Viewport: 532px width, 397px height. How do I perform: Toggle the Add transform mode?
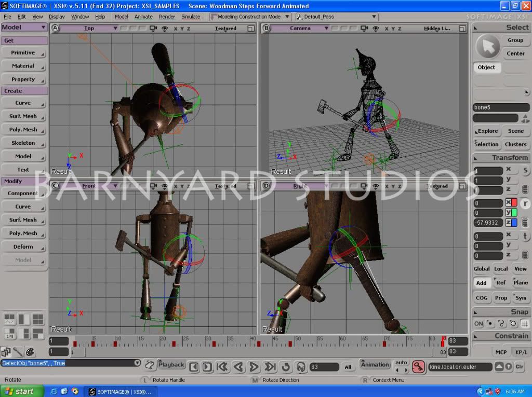[x=481, y=283]
